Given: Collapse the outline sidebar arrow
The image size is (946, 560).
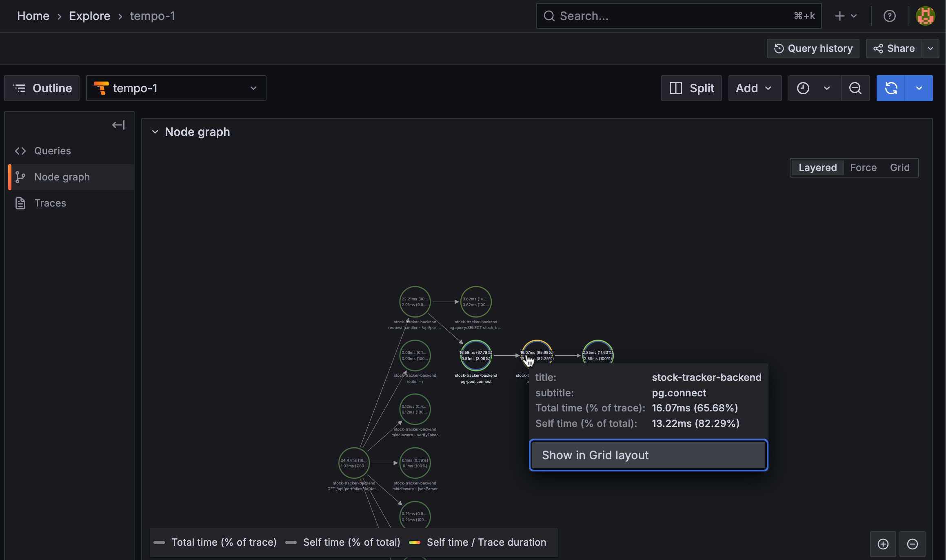Looking at the screenshot, I should [x=118, y=125].
